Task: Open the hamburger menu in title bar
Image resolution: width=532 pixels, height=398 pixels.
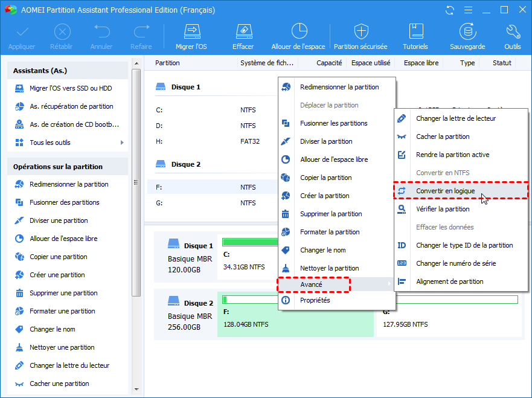Action: [x=468, y=10]
